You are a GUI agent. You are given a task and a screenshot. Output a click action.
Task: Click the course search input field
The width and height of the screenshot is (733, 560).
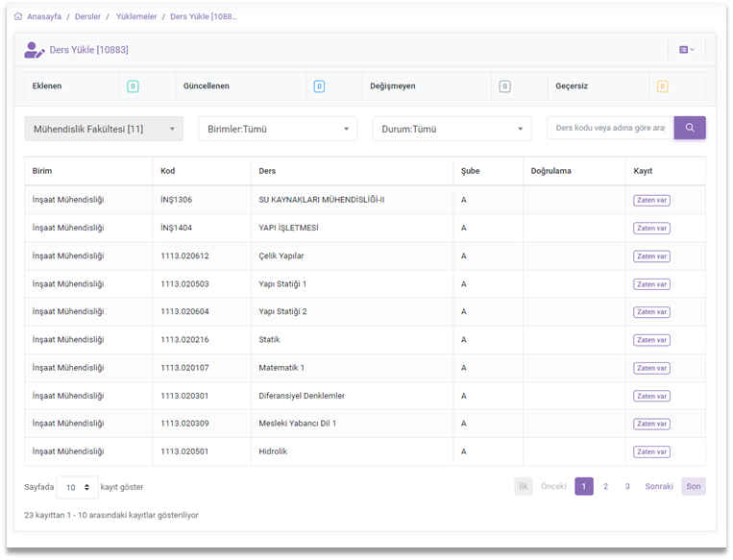pyautogui.click(x=610, y=128)
